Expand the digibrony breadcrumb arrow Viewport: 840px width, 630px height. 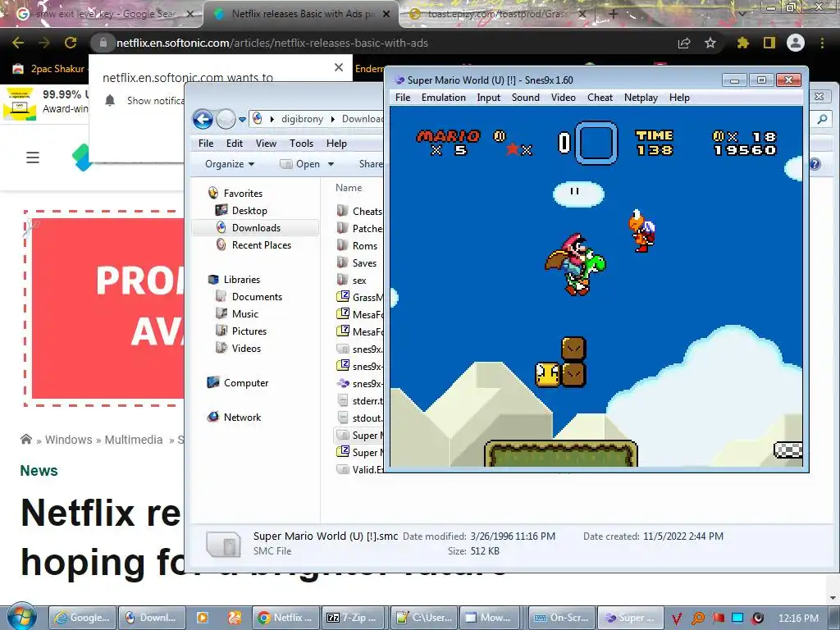coord(333,119)
